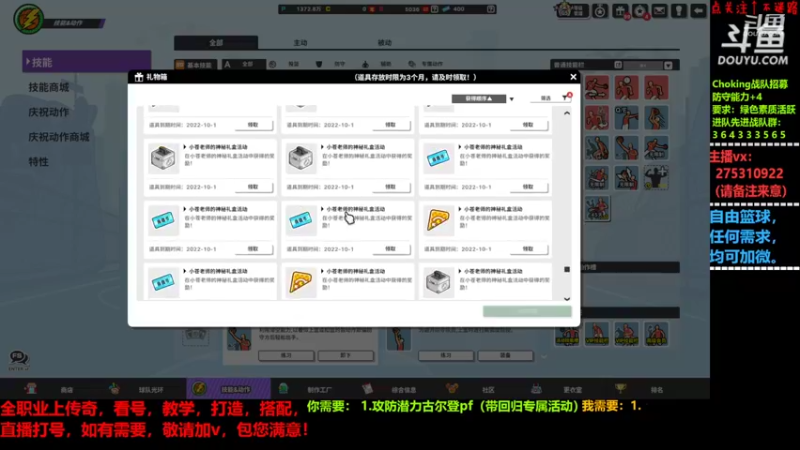Screen dimensions: 800x450
Task: Open the star badge icon with red notification
Action: click(x=640, y=11)
